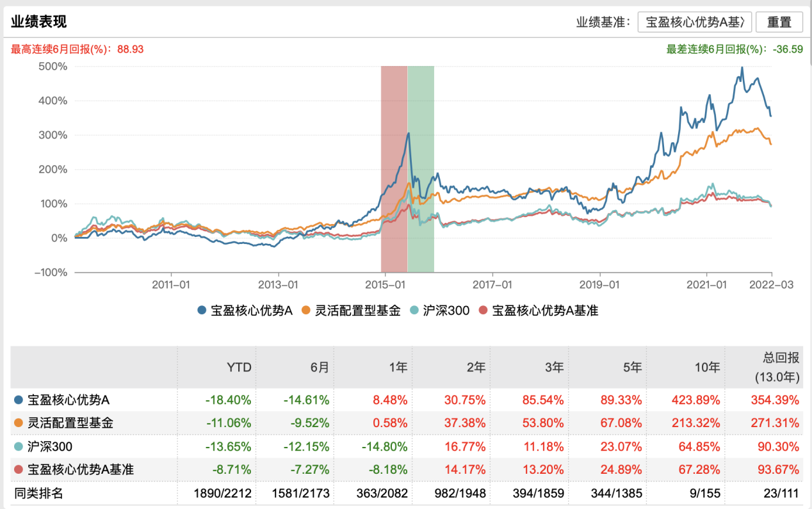Click the teal dot beside 沪深300 row
This screenshot has height=509, width=812.
[19, 446]
